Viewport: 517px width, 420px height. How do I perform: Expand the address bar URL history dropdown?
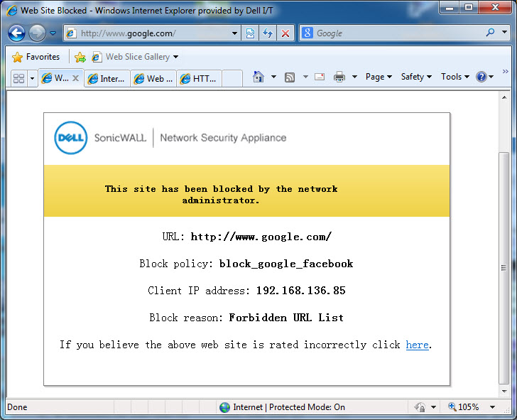tap(236, 33)
